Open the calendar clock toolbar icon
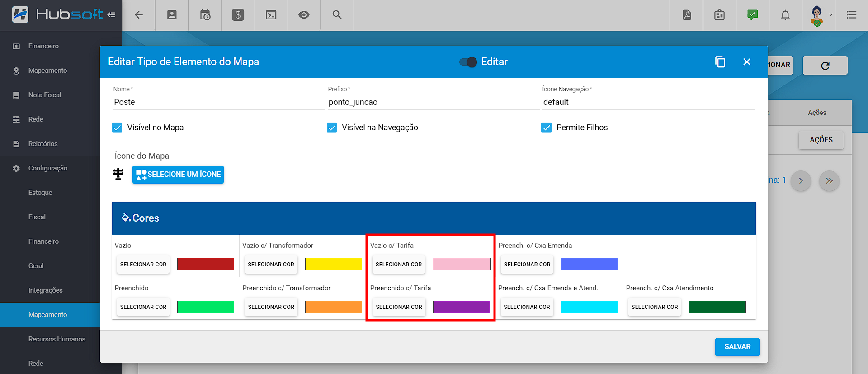This screenshot has width=868, height=374. coord(205,15)
